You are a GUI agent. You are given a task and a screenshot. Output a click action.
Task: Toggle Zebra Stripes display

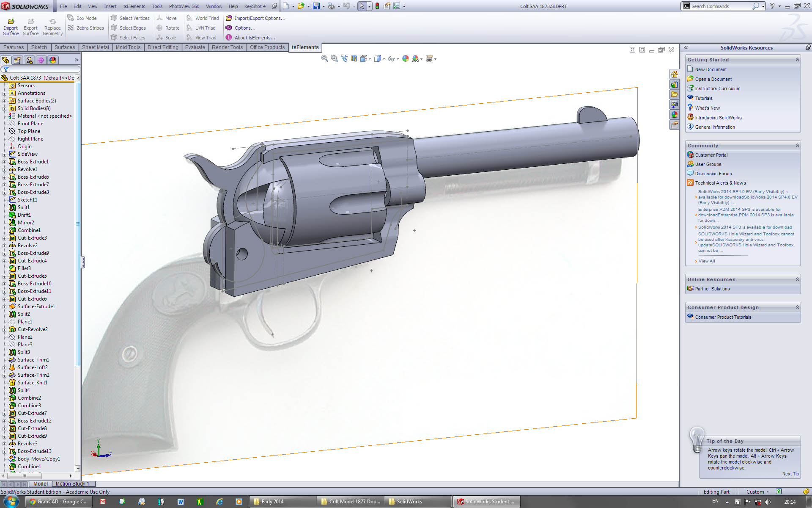point(85,28)
